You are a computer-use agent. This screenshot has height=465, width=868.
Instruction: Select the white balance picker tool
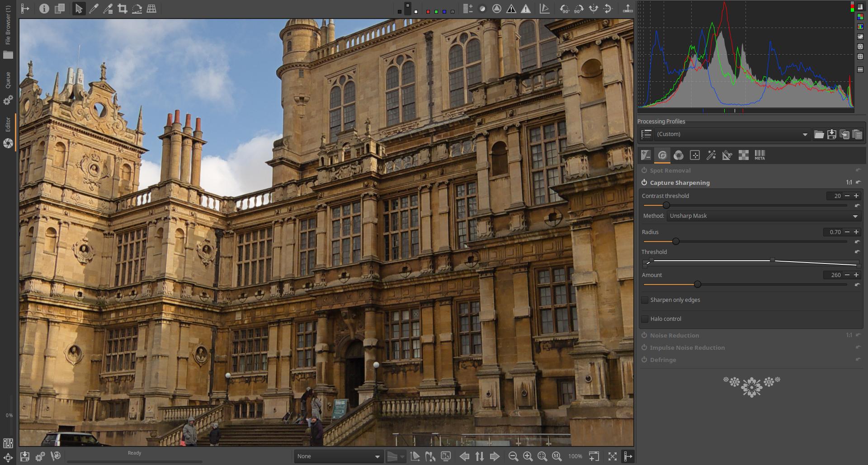click(94, 9)
